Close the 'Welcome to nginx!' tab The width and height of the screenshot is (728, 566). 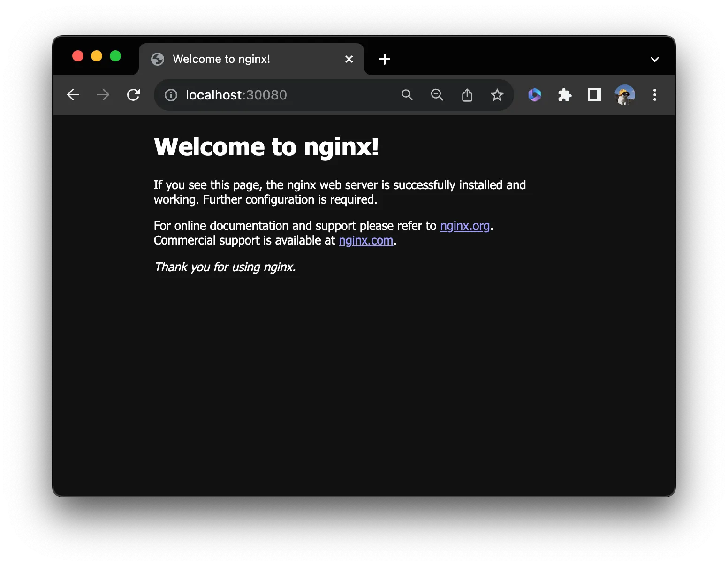coord(349,59)
